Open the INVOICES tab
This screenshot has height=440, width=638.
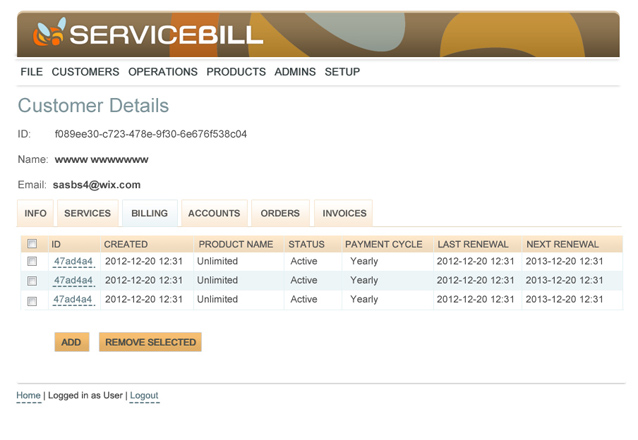(x=344, y=213)
